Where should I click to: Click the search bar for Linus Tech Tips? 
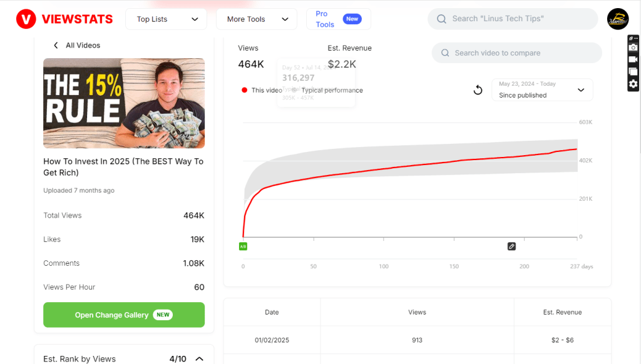coord(513,19)
